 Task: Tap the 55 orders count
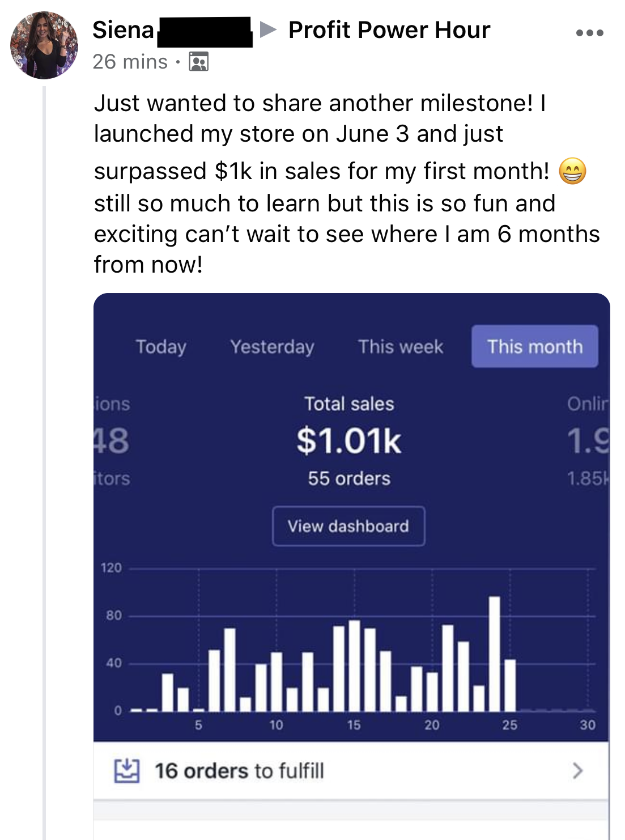(x=349, y=478)
